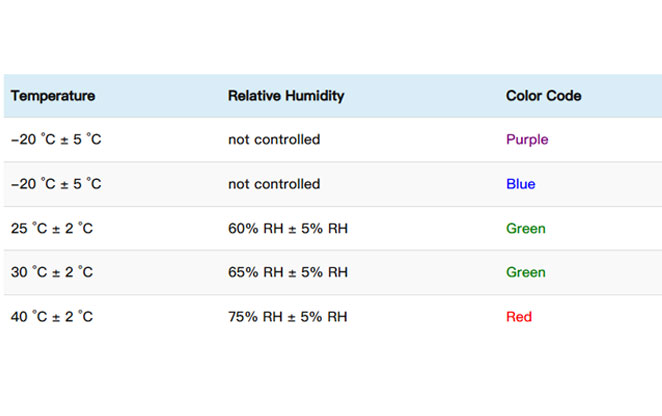Click the second −20 °C ± 5 °C cell
The image size is (662, 416).
56,184
